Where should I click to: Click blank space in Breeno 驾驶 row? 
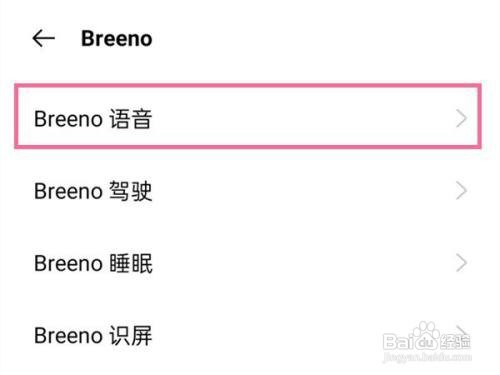click(300, 191)
